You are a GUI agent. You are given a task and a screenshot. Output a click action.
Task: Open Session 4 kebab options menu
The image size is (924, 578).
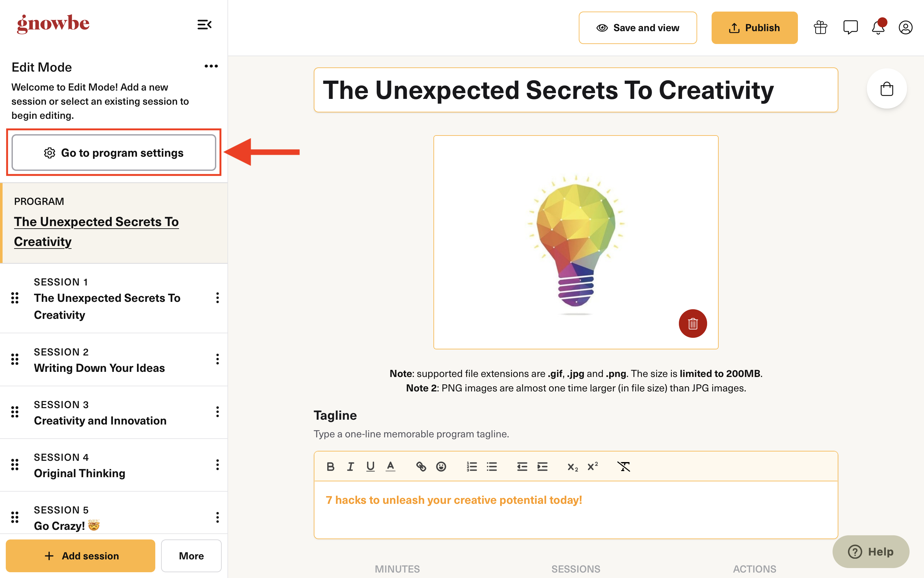pos(218,465)
